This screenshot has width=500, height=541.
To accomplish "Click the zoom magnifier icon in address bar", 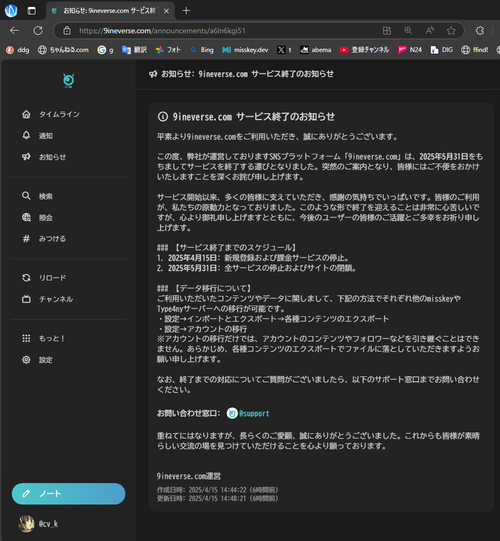I will point(408,31).
